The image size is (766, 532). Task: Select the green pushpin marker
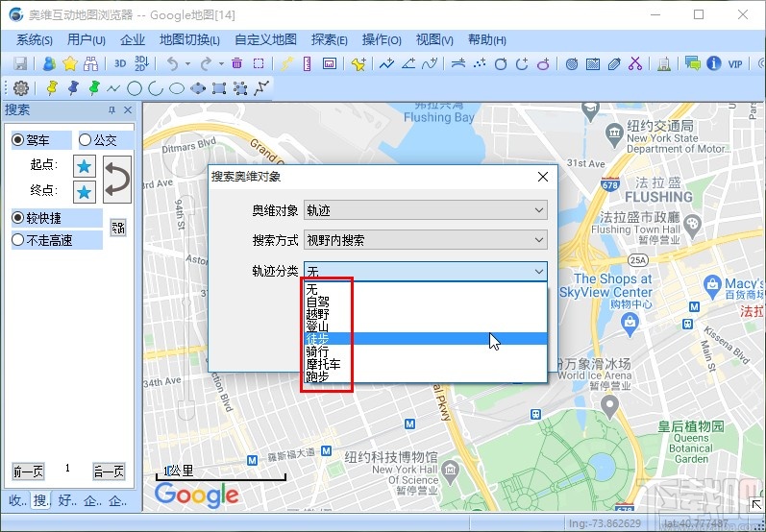[x=94, y=88]
